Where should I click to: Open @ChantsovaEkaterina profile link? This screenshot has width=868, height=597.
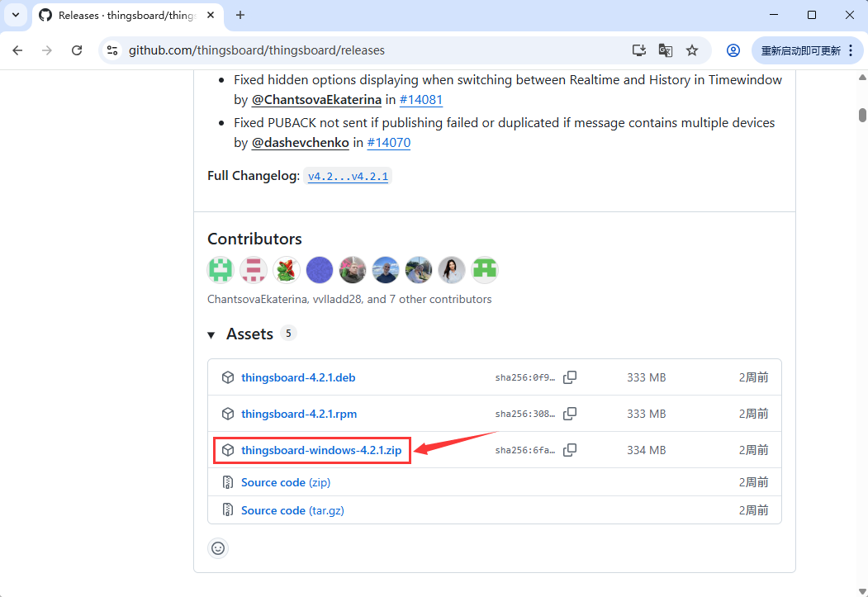[x=316, y=100]
